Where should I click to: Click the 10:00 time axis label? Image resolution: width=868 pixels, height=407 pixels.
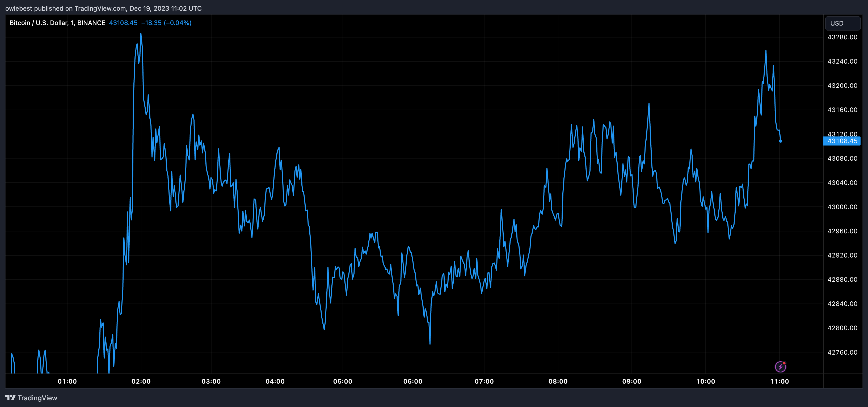(706, 381)
